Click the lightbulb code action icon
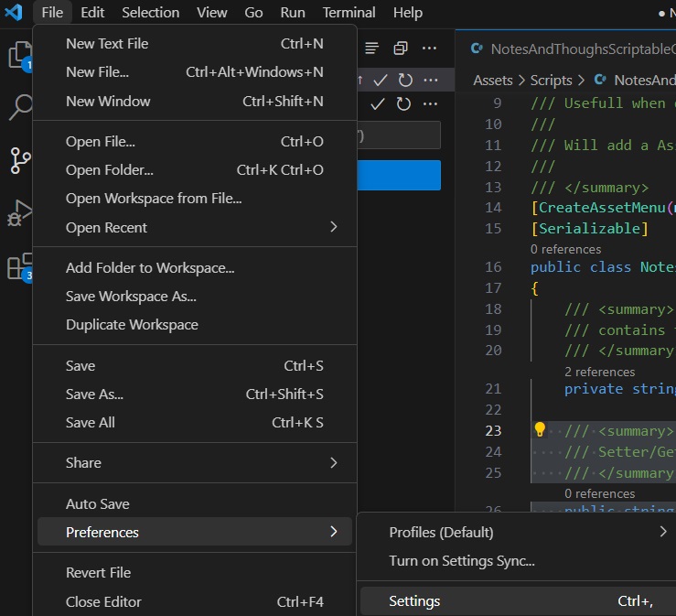Image resolution: width=676 pixels, height=616 pixels. (540, 430)
